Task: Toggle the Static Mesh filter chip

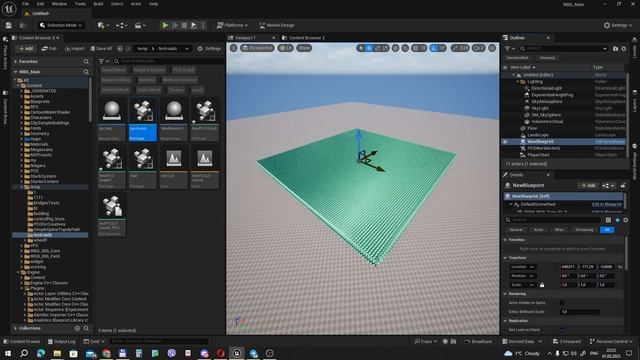Action: 149,90
